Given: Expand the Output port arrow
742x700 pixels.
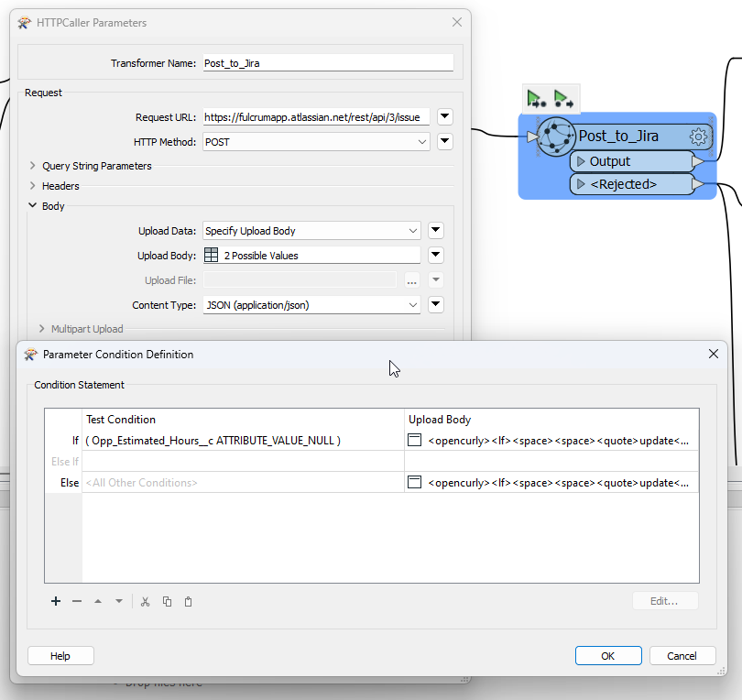Looking at the screenshot, I should coord(581,161).
